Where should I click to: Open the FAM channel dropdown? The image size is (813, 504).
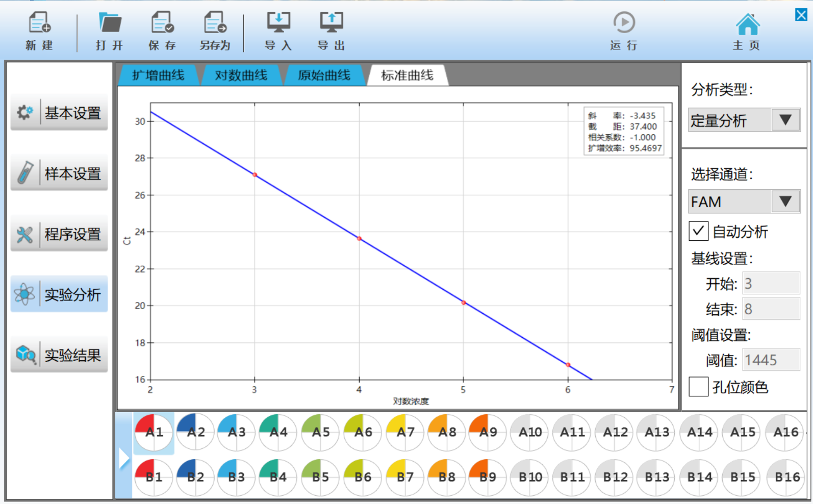pyautogui.click(x=744, y=202)
